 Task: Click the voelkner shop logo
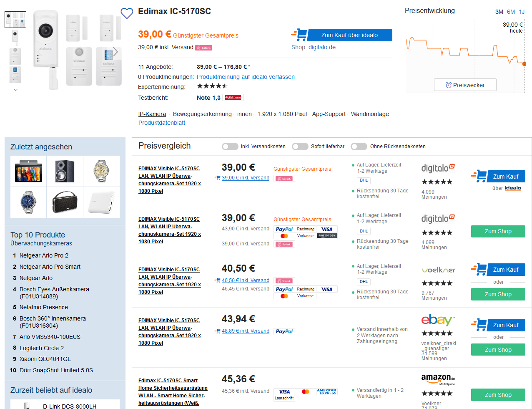coord(438,270)
